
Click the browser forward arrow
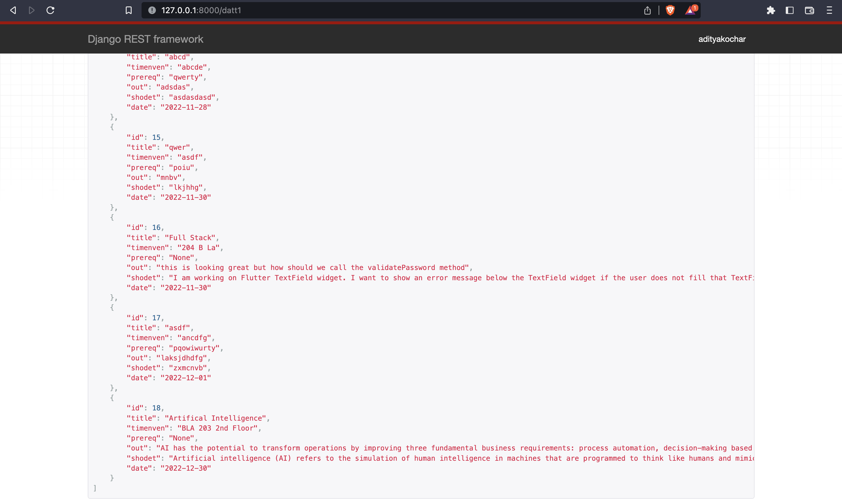click(x=32, y=10)
